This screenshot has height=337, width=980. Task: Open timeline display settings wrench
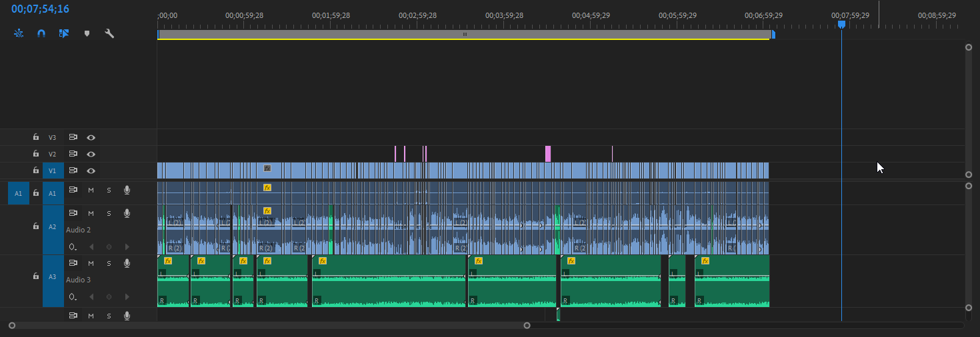[109, 33]
